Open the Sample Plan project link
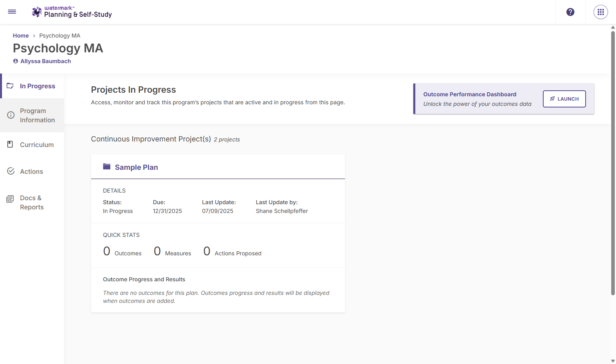The width and height of the screenshot is (616, 364). click(136, 167)
